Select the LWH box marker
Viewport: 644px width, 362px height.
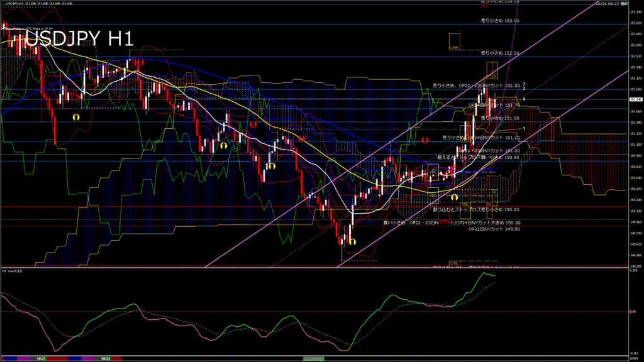click(454, 47)
